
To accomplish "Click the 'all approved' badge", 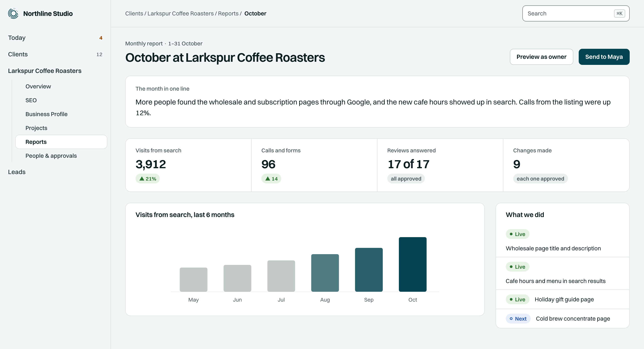I will coord(406,179).
